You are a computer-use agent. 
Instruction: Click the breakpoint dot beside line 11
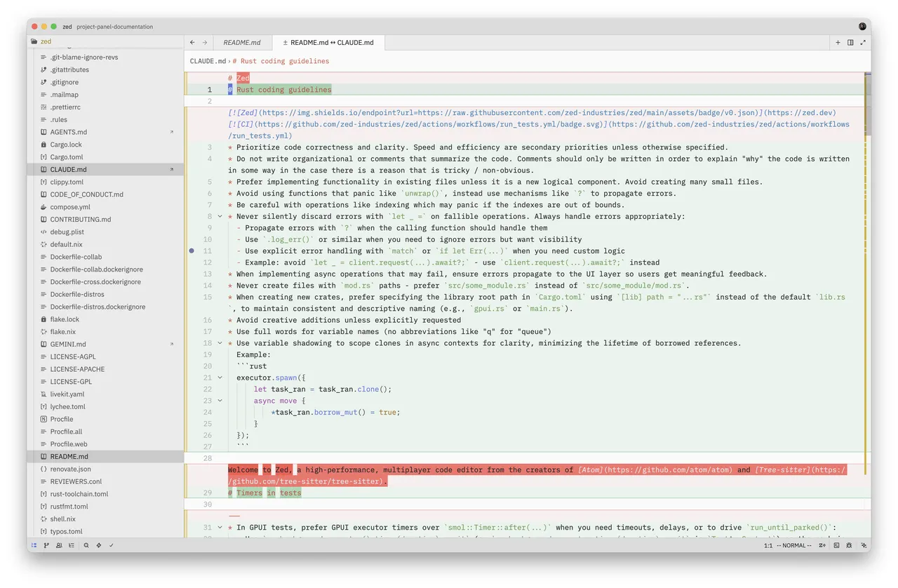click(192, 250)
